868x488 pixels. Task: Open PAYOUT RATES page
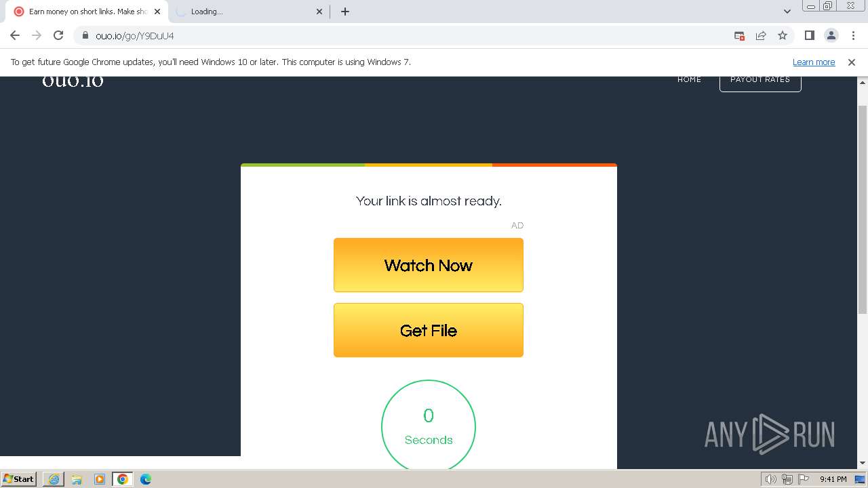tap(760, 81)
